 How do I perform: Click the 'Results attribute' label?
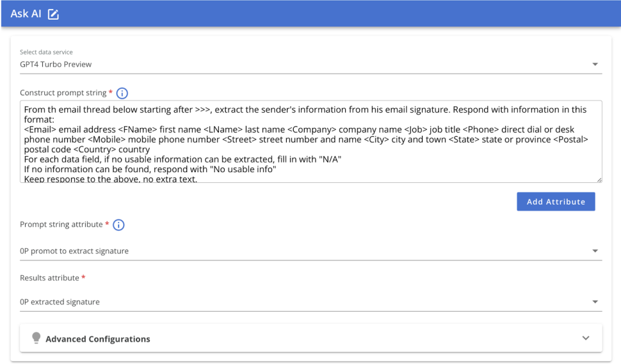pos(49,278)
